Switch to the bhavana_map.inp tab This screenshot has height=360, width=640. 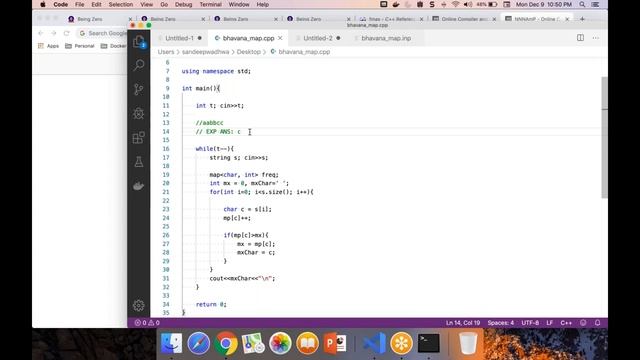(386, 38)
